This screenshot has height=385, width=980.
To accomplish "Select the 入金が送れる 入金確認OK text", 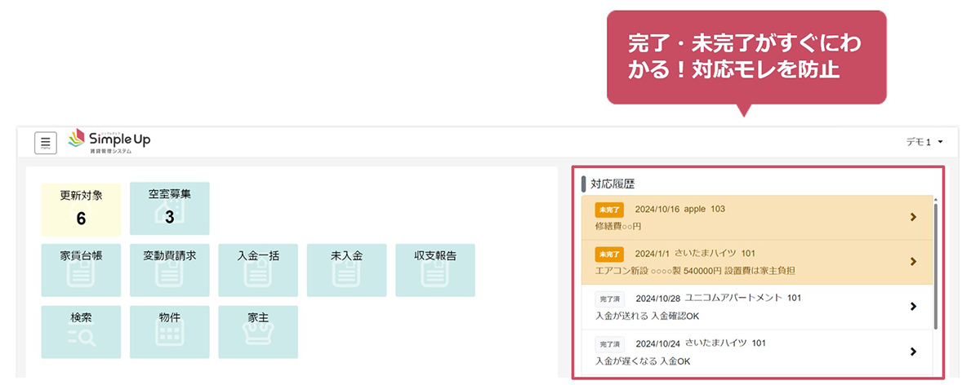I will 648,316.
